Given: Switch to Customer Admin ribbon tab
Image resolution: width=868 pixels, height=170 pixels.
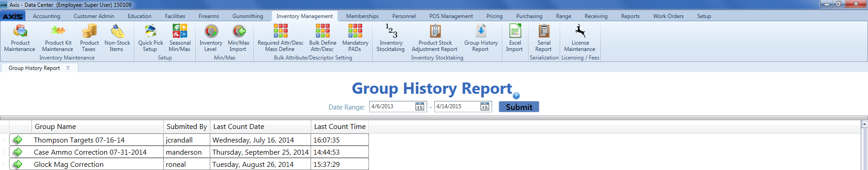Looking at the screenshot, I should pyautogui.click(x=94, y=16).
